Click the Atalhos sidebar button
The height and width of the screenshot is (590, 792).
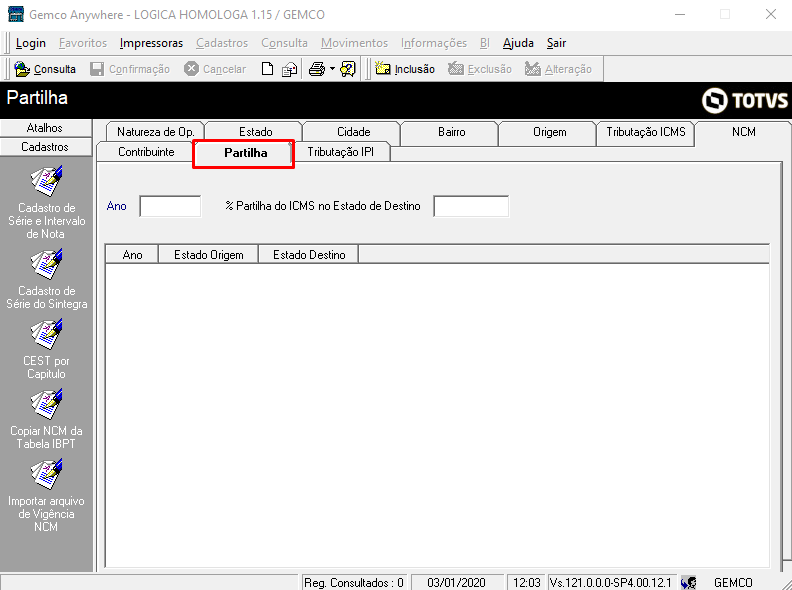point(45,128)
